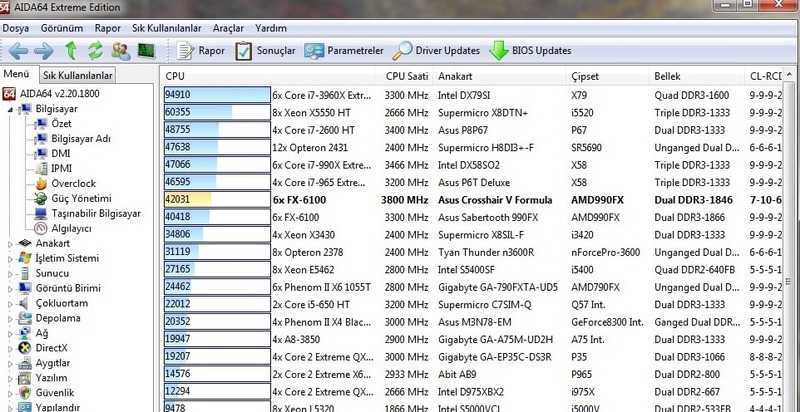Expand the Anakart tree node
The image size is (800, 412).
tap(10, 244)
